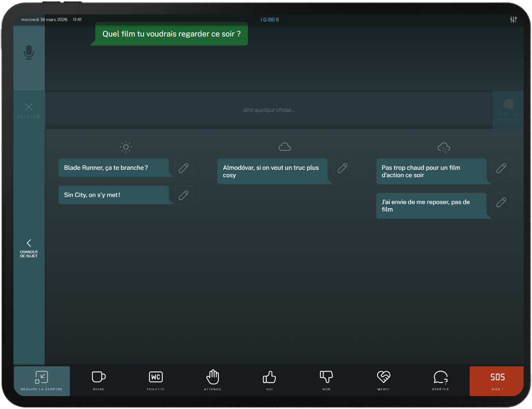This screenshot has width=532, height=409.
Task: Choose 'Blade Runner, ça te branche ?' reply
Action: coord(116,168)
